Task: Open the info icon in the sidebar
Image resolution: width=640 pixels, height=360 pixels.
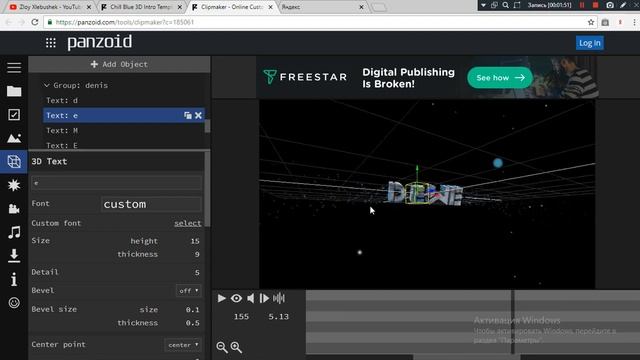Action: tap(14, 279)
